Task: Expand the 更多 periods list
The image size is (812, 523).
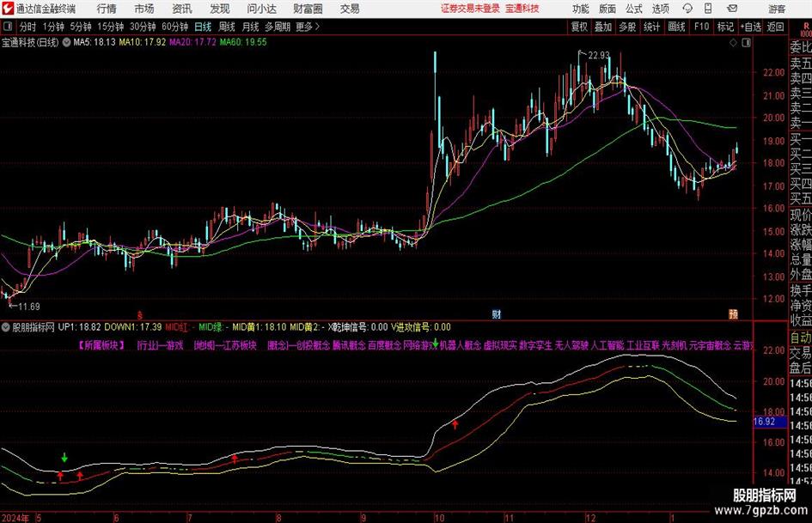Action: click(x=308, y=27)
